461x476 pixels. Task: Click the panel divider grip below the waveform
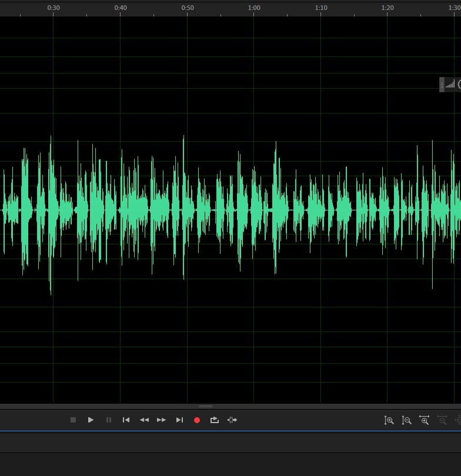[206, 406]
